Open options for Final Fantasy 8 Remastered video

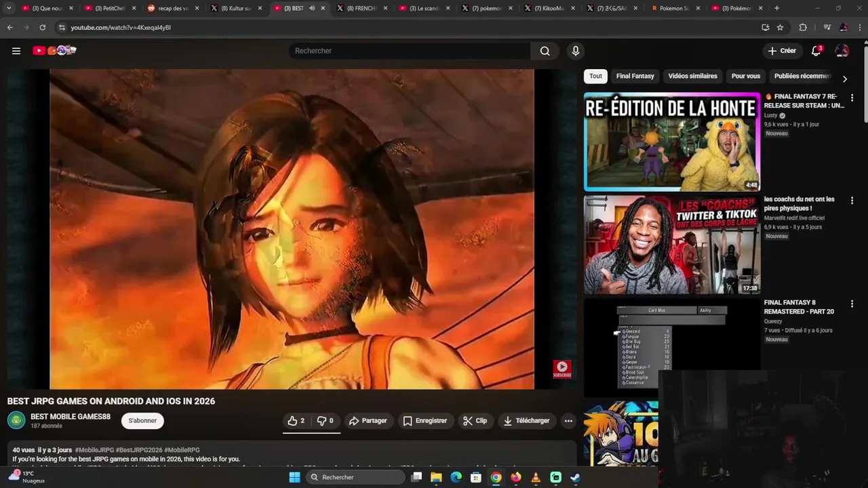click(x=852, y=304)
